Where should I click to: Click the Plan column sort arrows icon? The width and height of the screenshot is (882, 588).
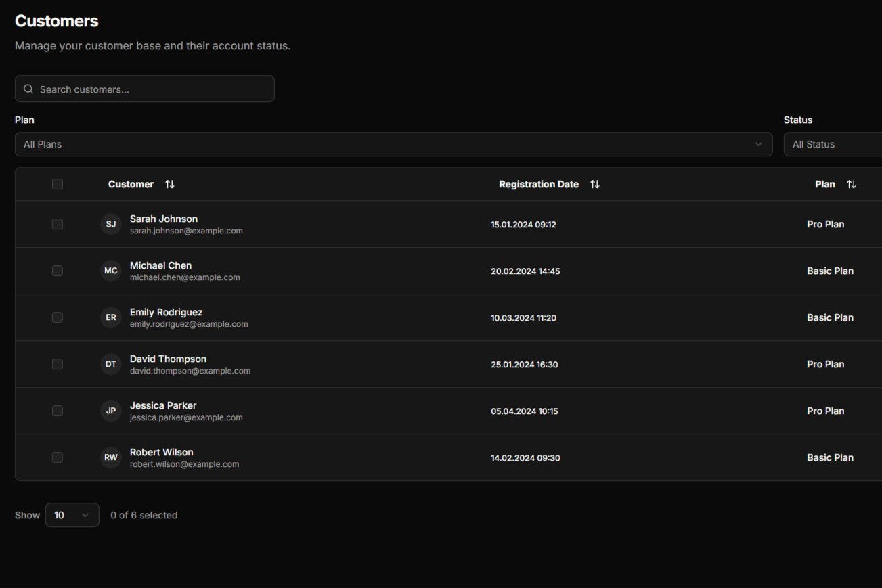click(852, 184)
